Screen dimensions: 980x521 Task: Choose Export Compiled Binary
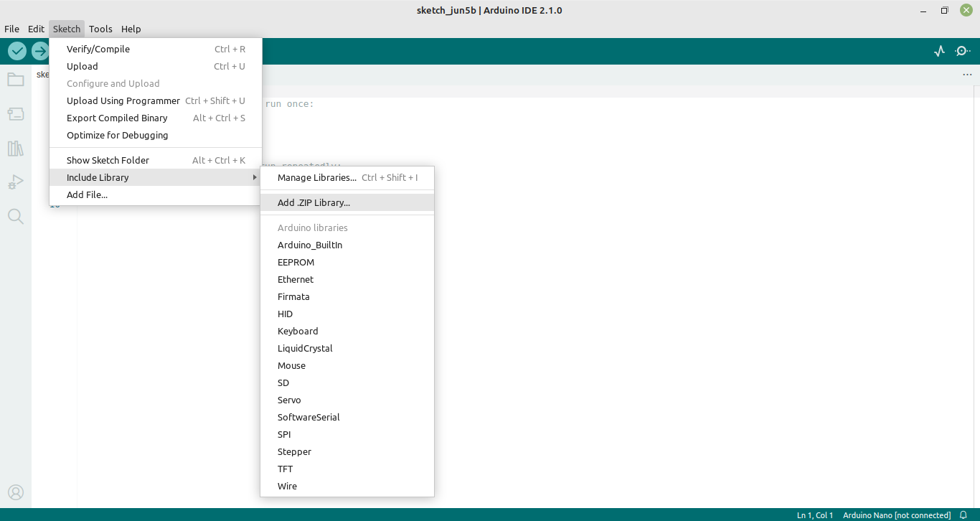[x=156, y=118]
